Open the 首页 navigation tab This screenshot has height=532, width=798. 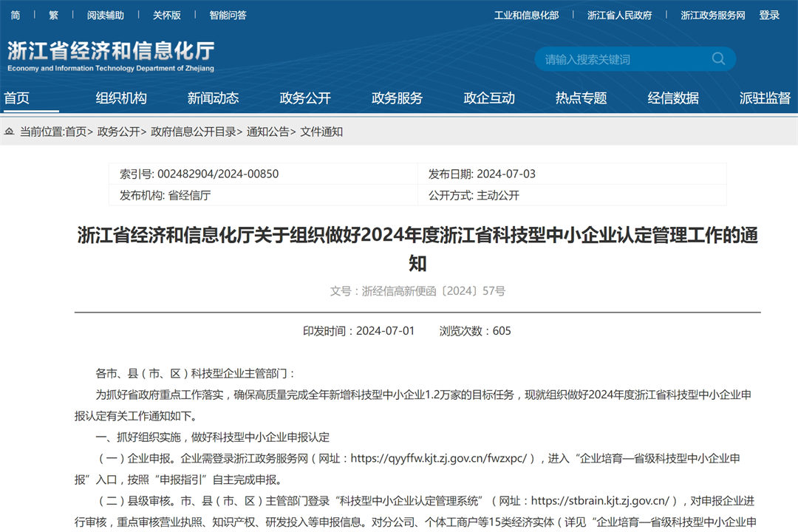17,98
